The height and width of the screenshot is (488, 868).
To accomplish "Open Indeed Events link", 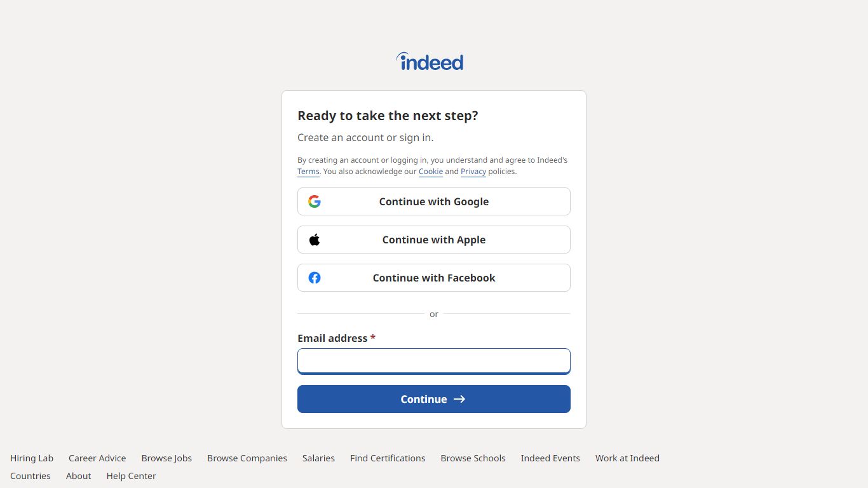I will pyautogui.click(x=550, y=458).
